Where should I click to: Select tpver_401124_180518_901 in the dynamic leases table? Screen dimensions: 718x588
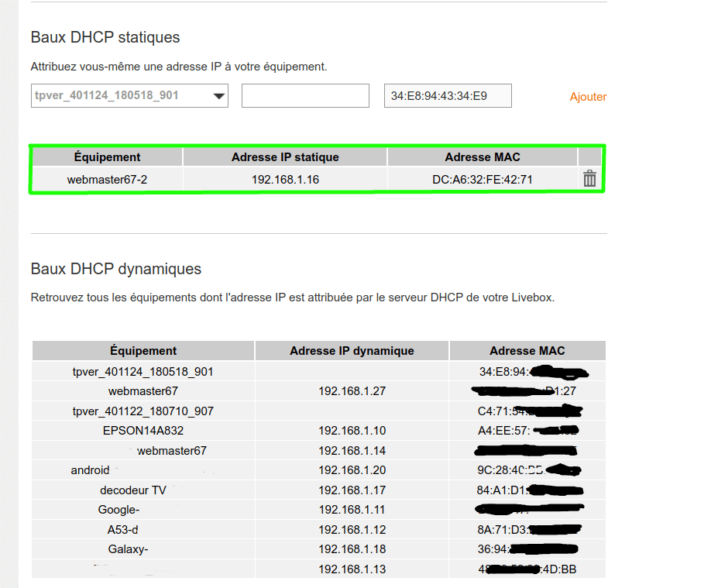coord(143,372)
